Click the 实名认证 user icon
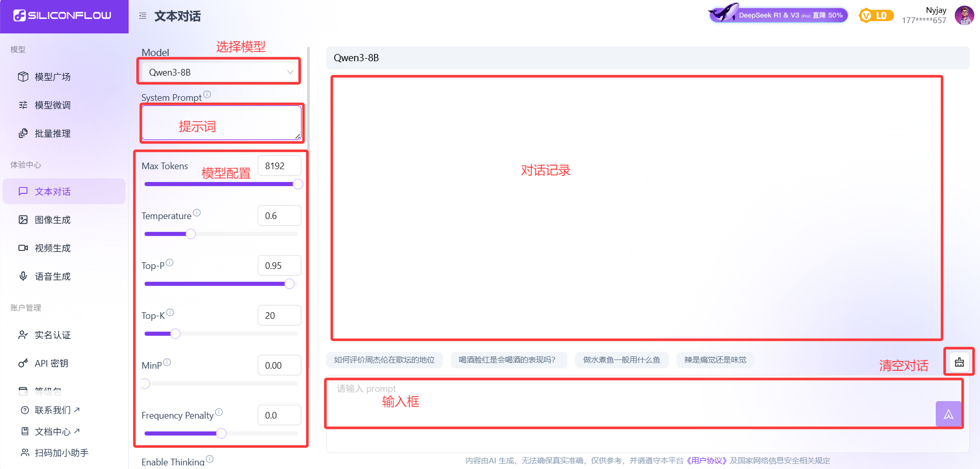The image size is (980, 469). [x=23, y=335]
